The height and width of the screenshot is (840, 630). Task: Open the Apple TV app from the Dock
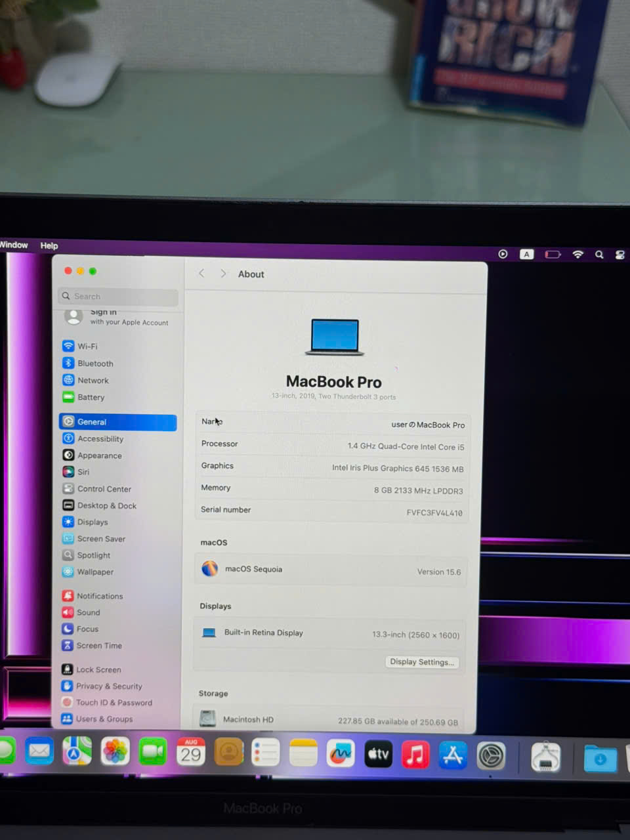pyautogui.click(x=378, y=754)
